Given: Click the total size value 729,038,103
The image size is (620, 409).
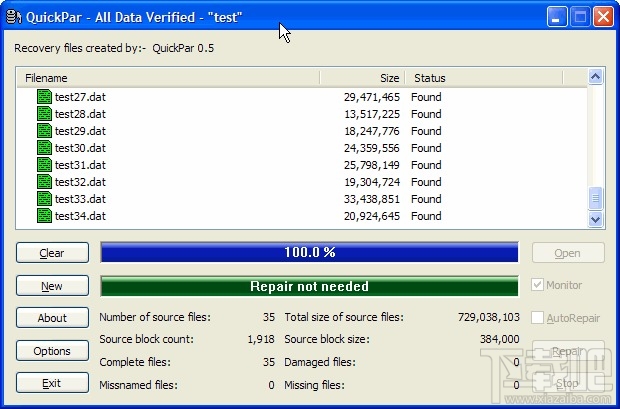Looking at the screenshot, I should [489, 317].
